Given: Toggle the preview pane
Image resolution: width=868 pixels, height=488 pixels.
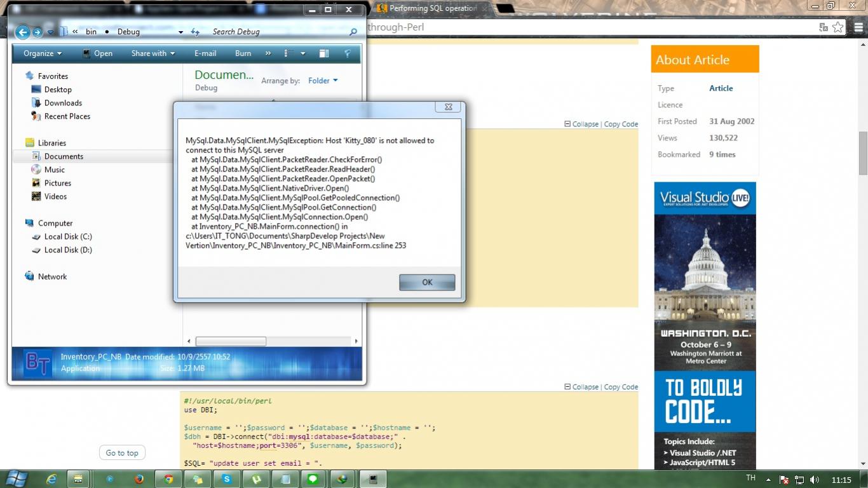Looking at the screenshot, I should coord(324,53).
